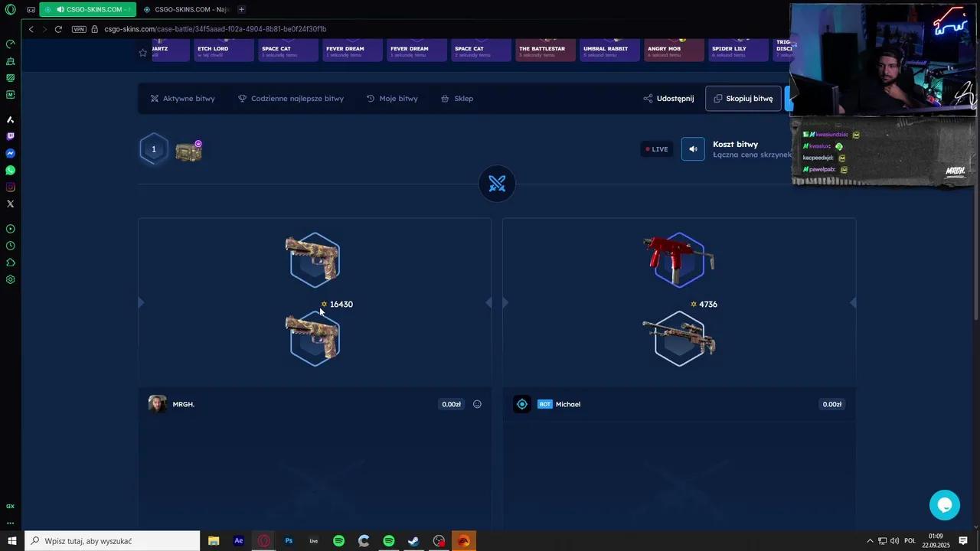Open THE BATTLESTAR drop card

[x=545, y=50]
